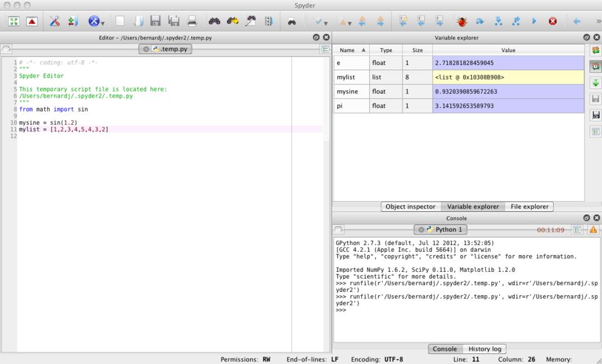This screenshot has width=602, height=364.
Task: Click the console warning triangle button
Action: pyautogui.click(x=593, y=230)
